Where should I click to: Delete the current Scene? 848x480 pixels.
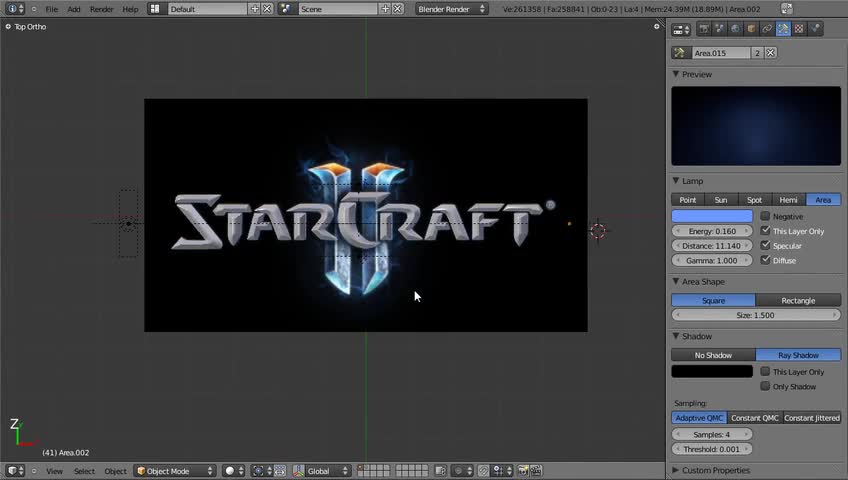[398, 9]
